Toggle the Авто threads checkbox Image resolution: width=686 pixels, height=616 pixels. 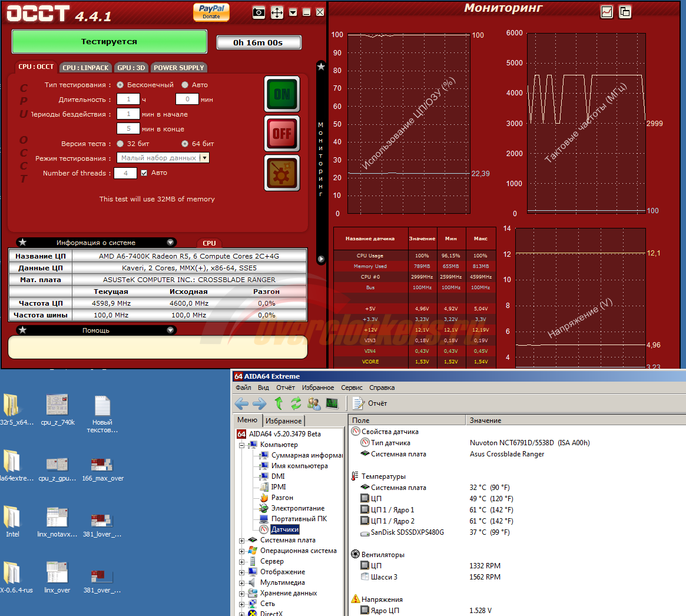pyautogui.click(x=144, y=173)
